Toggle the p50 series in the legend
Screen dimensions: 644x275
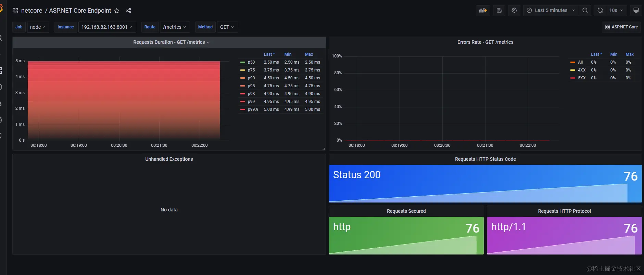pyautogui.click(x=251, y=62)
